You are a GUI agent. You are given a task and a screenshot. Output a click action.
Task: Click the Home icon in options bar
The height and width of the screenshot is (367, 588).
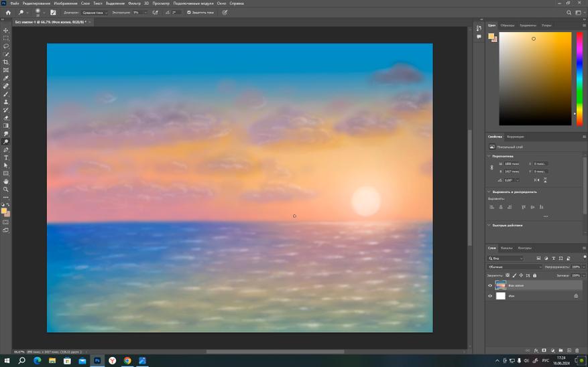[x=8, y=12]
